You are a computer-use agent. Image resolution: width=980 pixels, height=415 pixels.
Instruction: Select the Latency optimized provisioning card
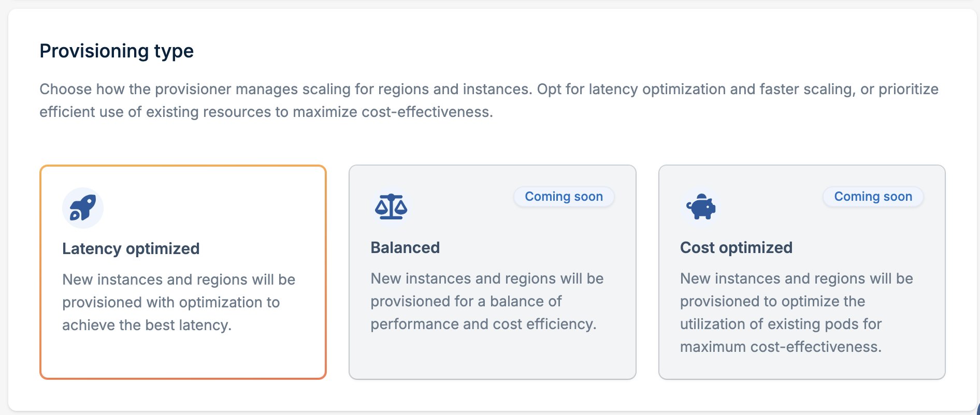(x=183, y=272)
